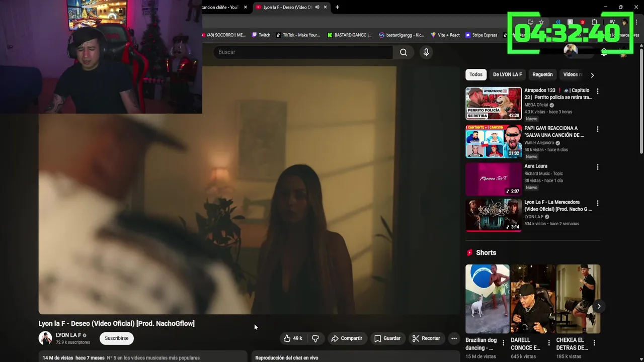Start voice search with microphone icon
This screenshot has width=644, height=362.
tap(426, 52)
